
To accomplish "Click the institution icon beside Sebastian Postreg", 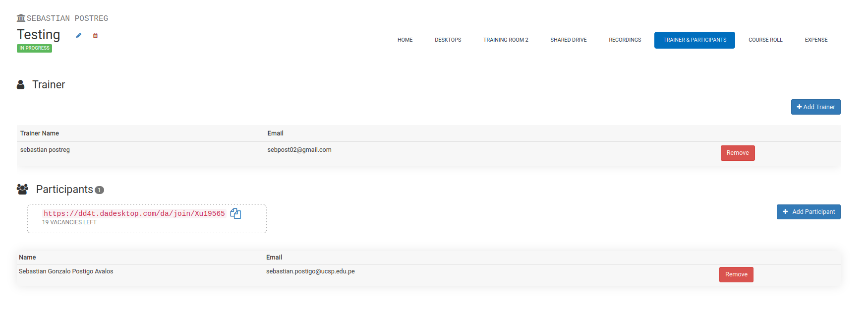I will point(21,18).
